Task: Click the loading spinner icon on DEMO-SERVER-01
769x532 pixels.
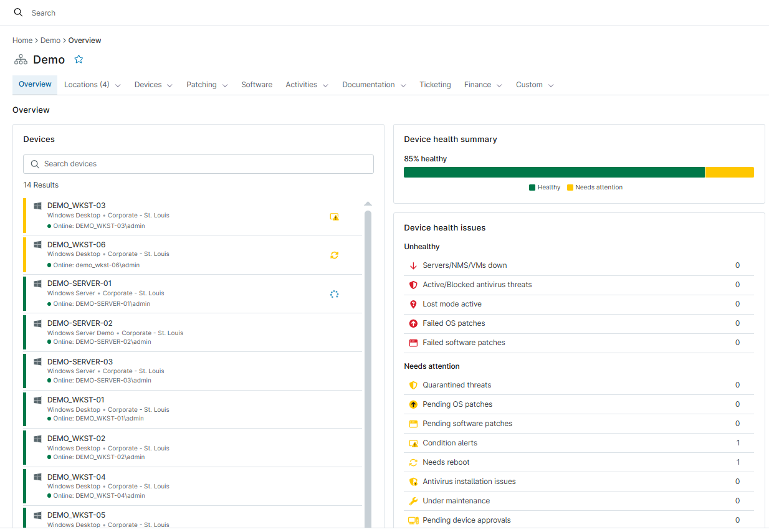Action: 334,294
